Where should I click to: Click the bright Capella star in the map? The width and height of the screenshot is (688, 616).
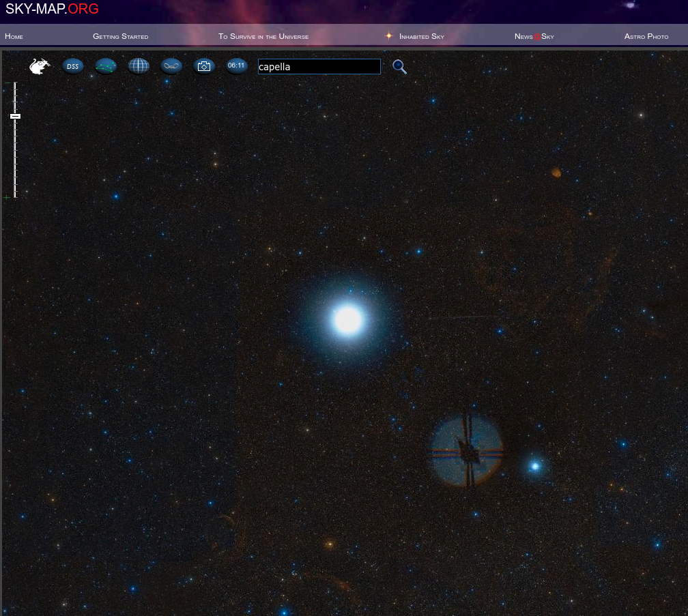point(347,319)
